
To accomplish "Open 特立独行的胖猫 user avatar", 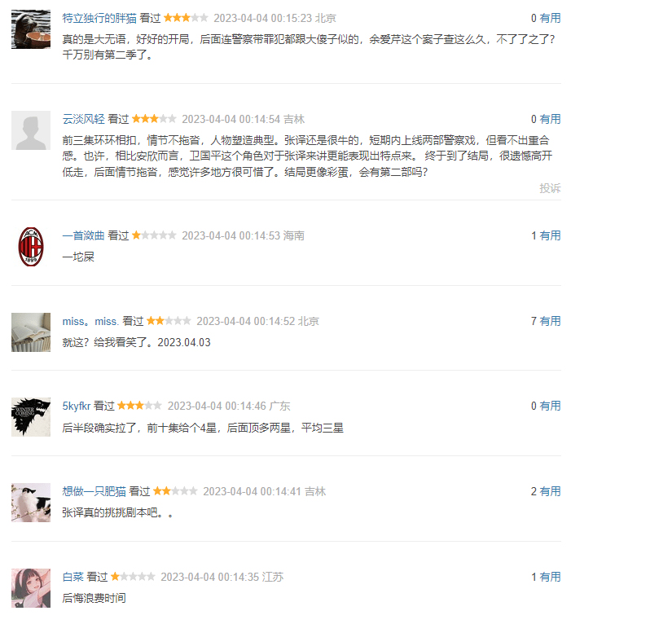I will click(x=31, y=29).
